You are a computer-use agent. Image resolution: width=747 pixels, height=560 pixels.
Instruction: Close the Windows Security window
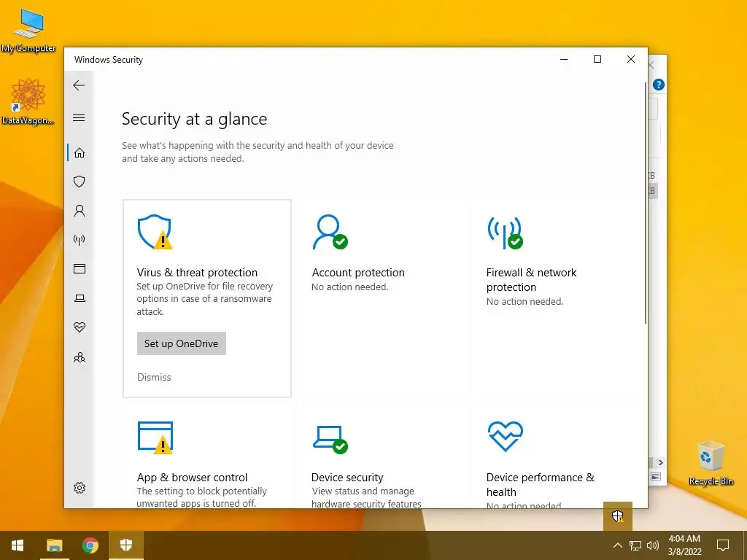coord(631,59)
